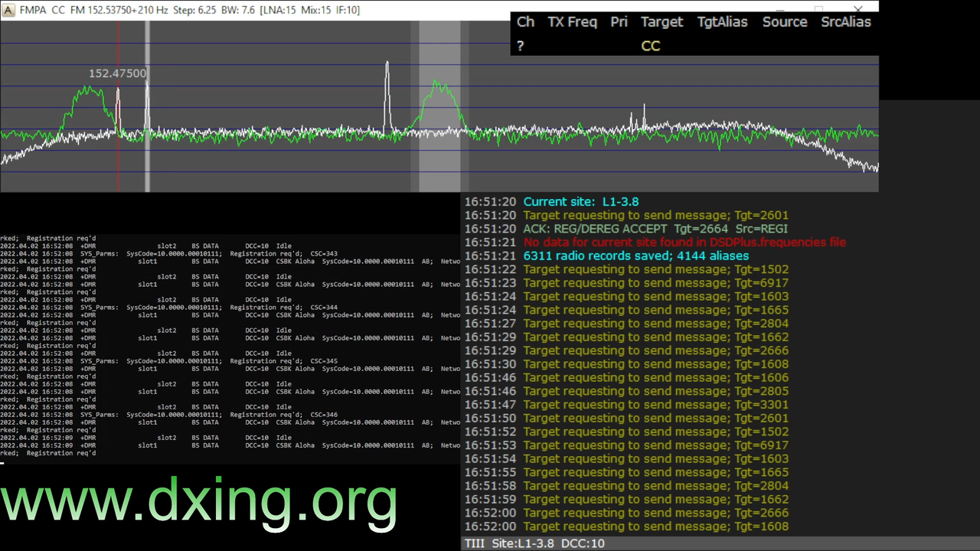Select the 16:51:24 log line with Tgt=1603
This screenshot has width=980, height=551.
coord(626,297)
